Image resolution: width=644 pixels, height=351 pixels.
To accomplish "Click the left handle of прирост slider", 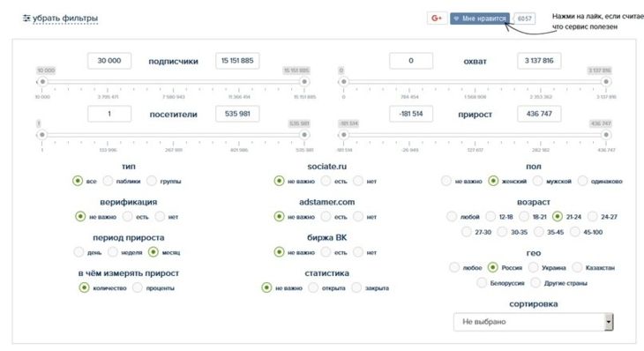I will point(344,135).
